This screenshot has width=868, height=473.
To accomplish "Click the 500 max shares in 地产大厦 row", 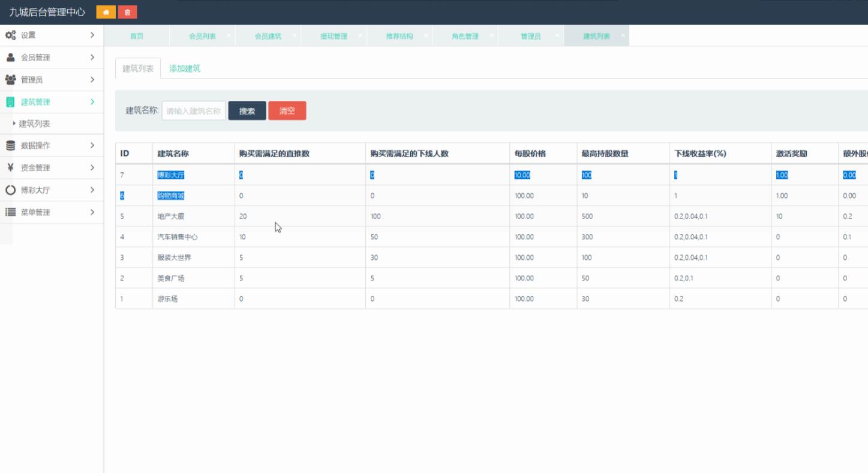I will pyautogui.click(x=587, y=216).
